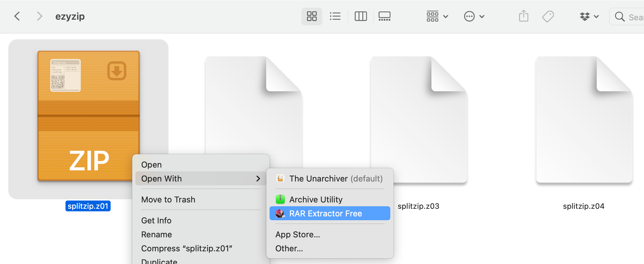Choose Duplicate in context menu
The height and width of the screenshot is (264, 644).
tap(201, 261)
